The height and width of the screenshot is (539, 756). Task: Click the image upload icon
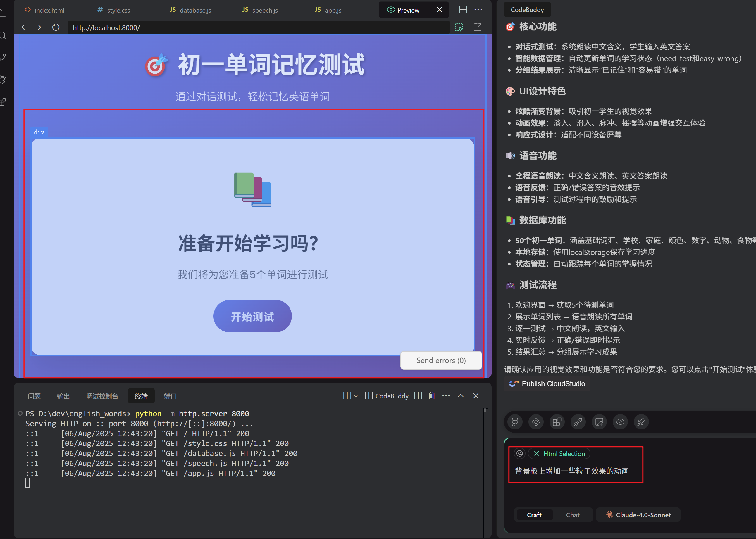pos(599,422)
